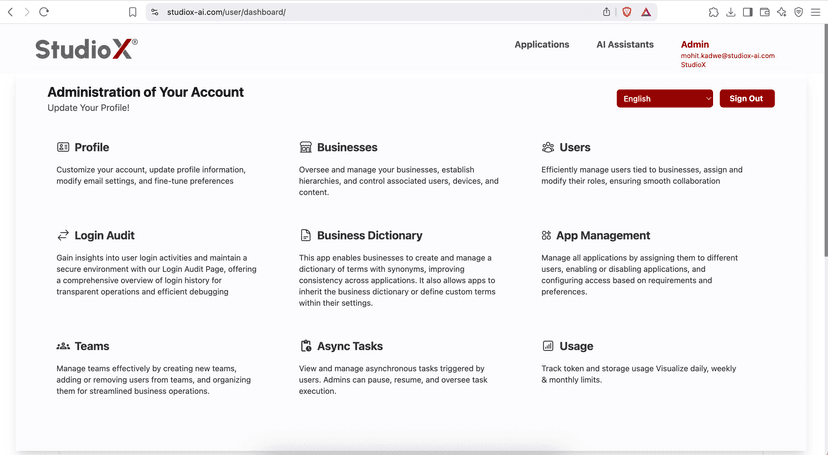Open the Teams section link
Viewport: 828px width, 455px height.
91,346
